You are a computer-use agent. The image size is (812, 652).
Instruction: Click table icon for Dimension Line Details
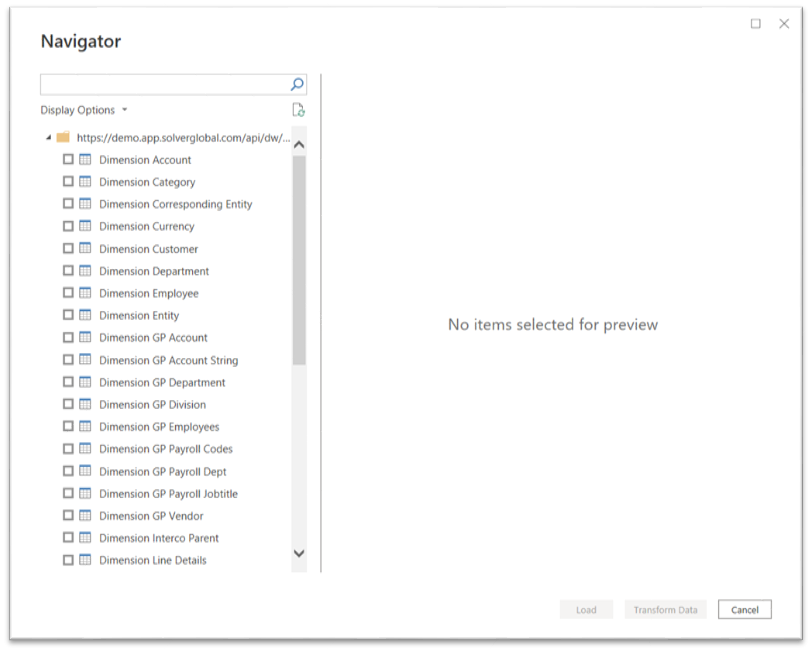coord(85,560)
